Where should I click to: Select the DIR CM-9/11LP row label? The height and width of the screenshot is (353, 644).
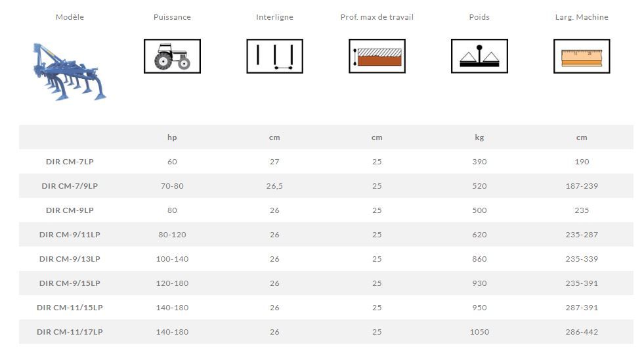[x=70, y=235]
